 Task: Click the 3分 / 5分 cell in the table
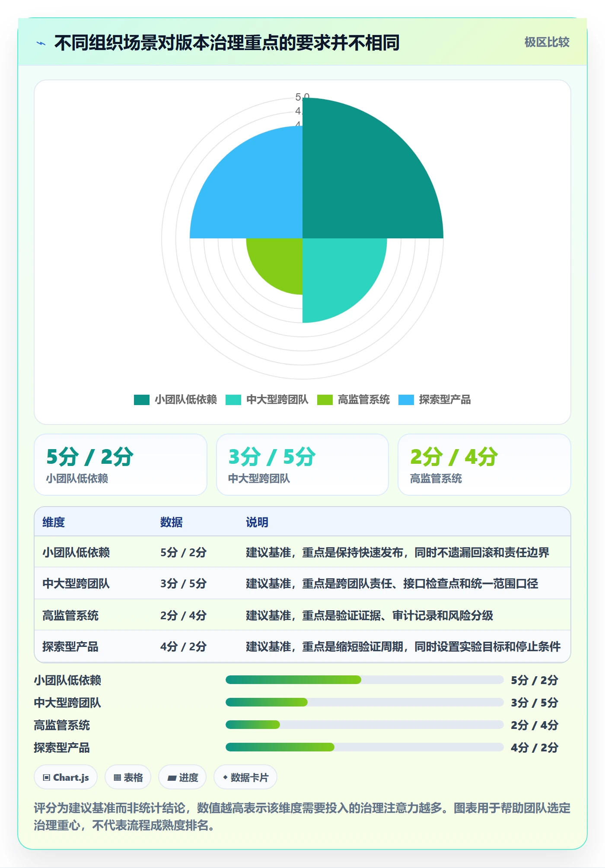183,583
